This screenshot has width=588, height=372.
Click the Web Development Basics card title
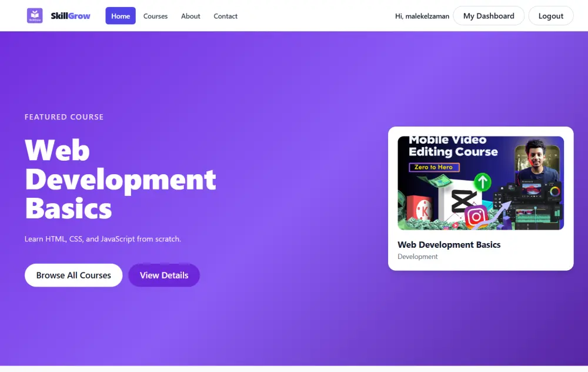449,244
